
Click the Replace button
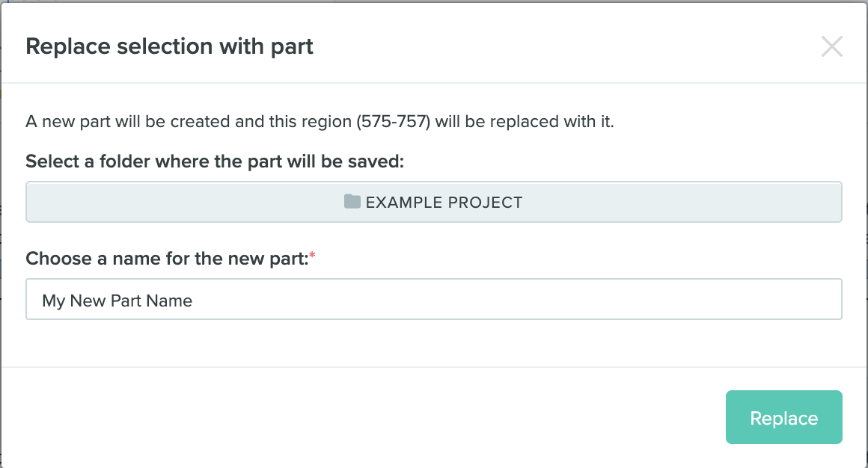(x=783, y=417)
